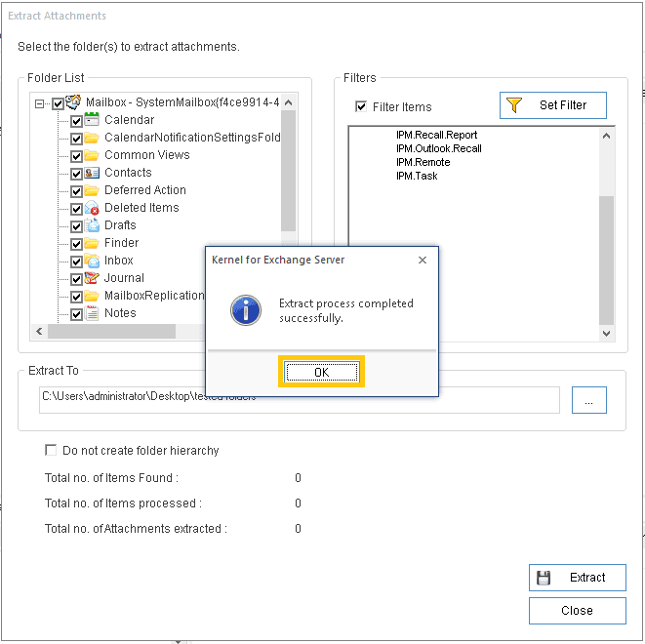Click the Contacts card icon
Viewport: 645px width, 644px height.
[92, 173]
